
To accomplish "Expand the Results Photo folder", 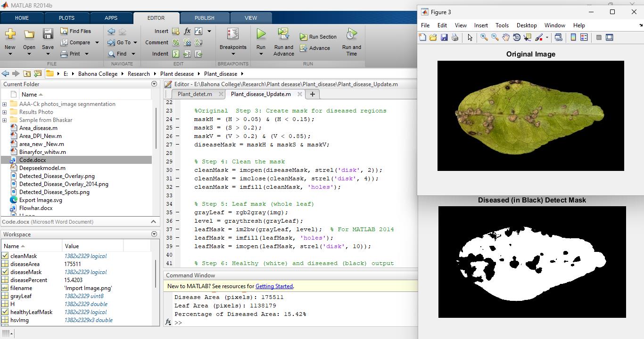I will coord(5,112).
